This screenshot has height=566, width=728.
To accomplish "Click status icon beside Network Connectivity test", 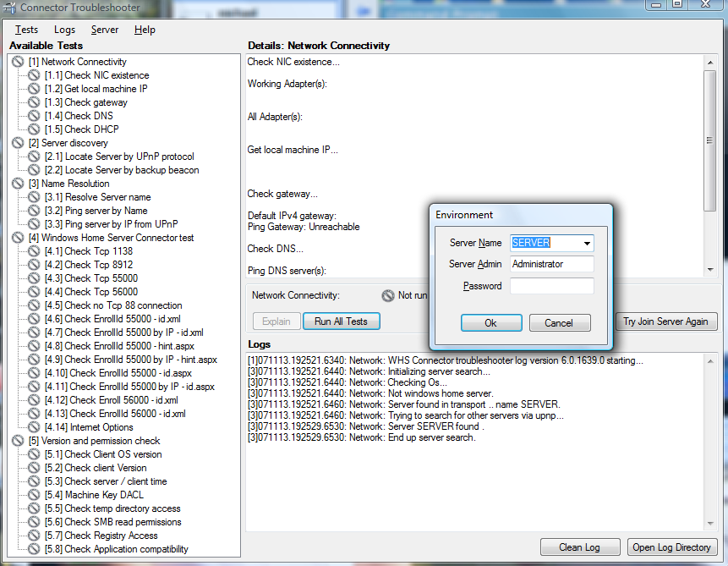I will tap(18, 62).
